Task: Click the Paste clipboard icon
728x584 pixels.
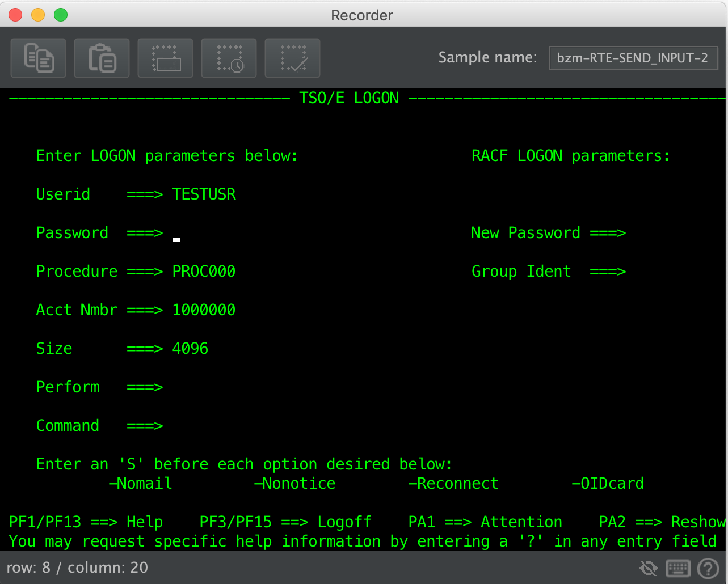Action: [102, 58]
